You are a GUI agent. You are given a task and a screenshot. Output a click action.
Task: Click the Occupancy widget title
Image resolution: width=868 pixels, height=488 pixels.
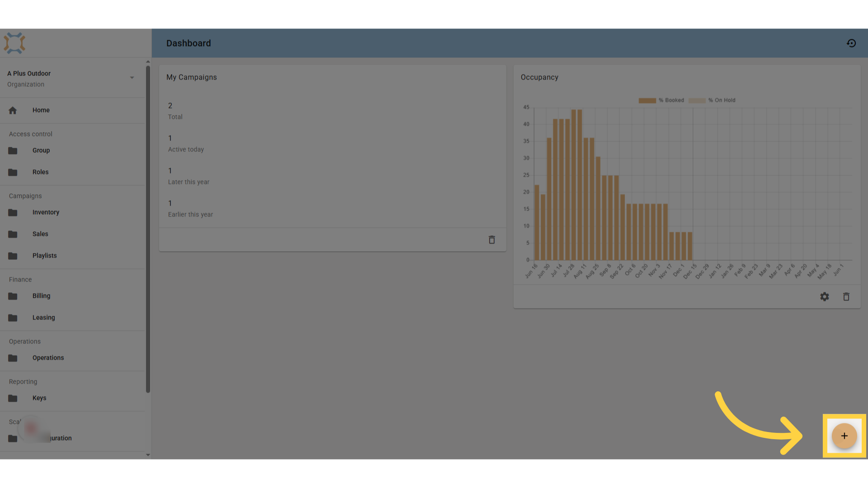[x=539, y=77]
